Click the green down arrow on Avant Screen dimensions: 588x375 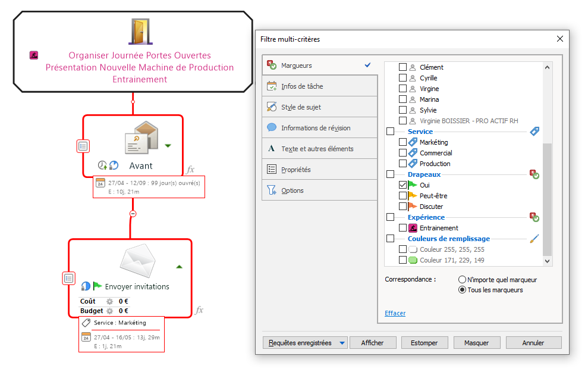(x=168, y=145)
